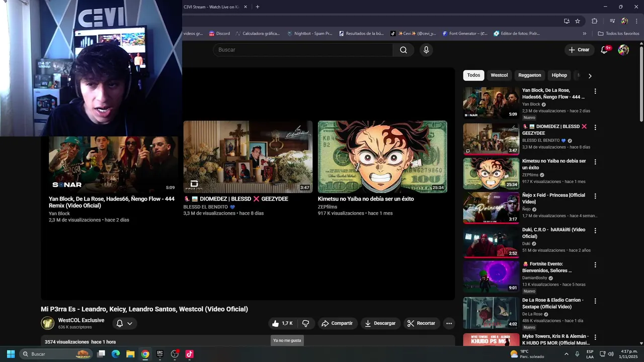Open the Kimetsu no Yaiba endscreen thumbnail
Screen dimensions: 644x362
coord(382,157)
